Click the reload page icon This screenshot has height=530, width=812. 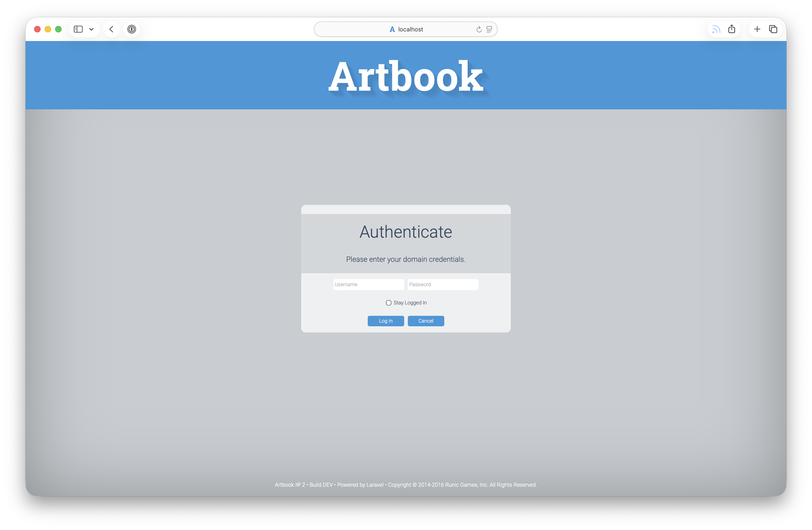click(x=479, y=29)
